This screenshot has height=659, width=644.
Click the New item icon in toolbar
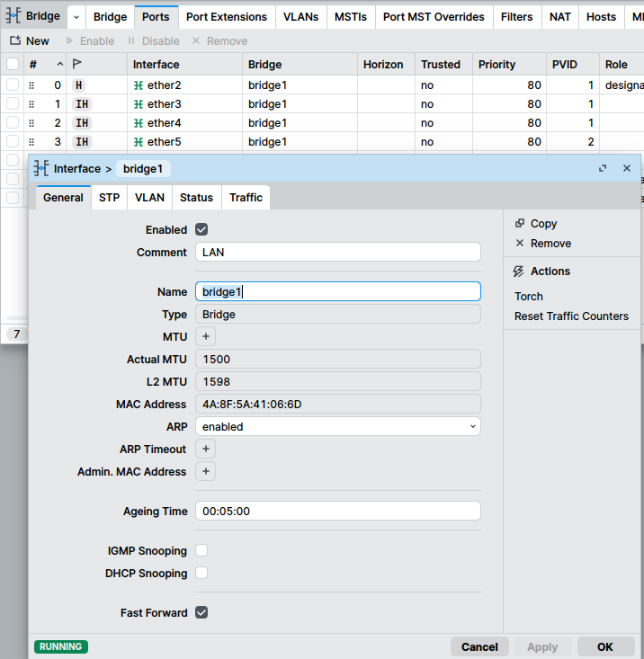click(x=15, y=41)
